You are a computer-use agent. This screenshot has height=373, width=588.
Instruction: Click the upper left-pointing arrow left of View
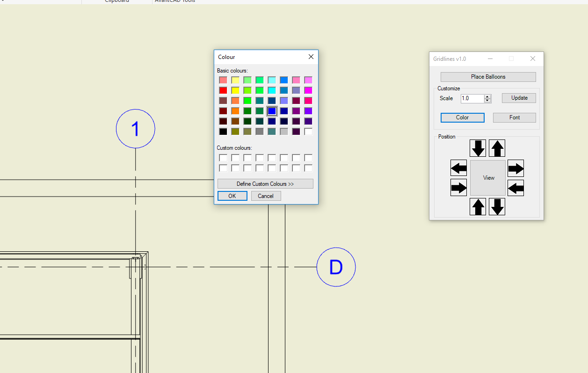tap(458, 168)
